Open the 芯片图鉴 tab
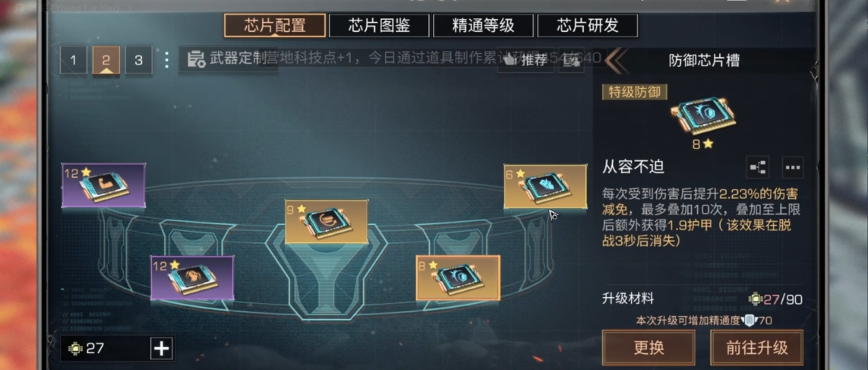 [379, 26]
